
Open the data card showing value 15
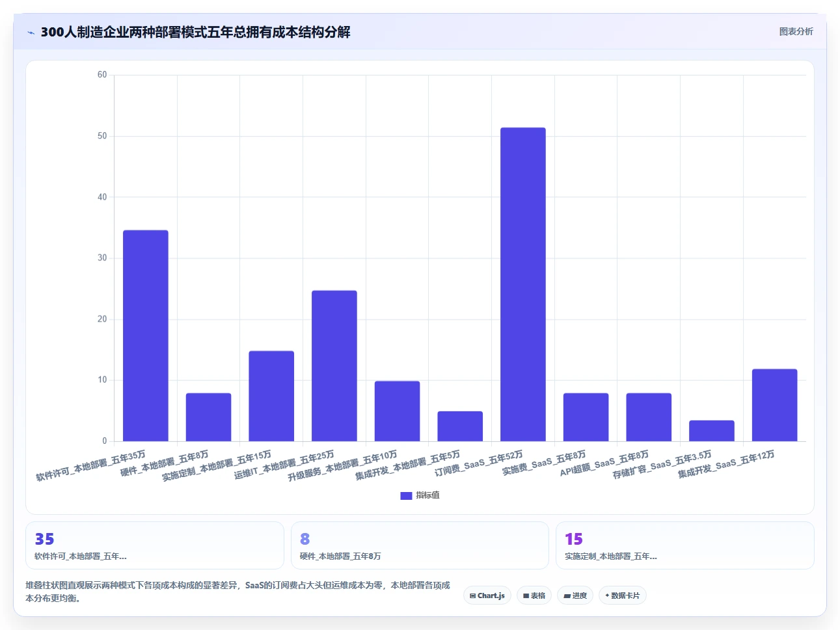685,545
